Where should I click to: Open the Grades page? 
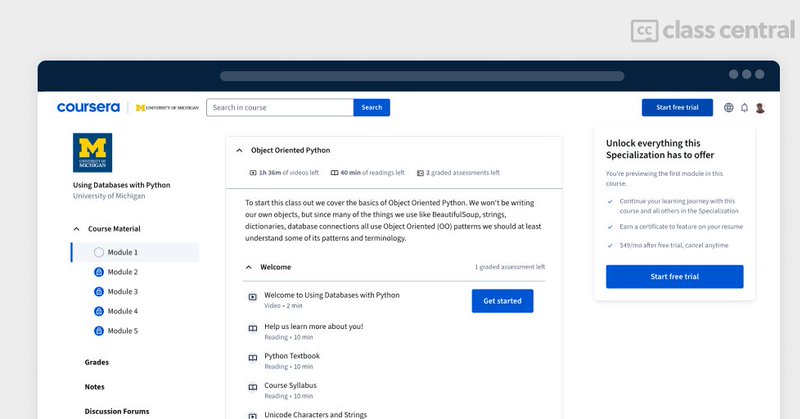click(96, 362)
